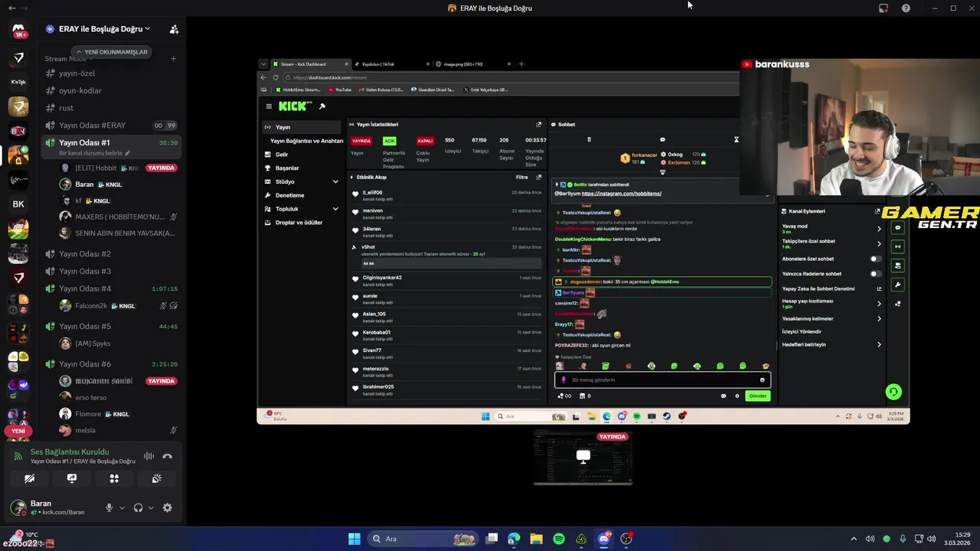The image size is (980, 551).
Task: Disconnect from voice with phone icon
Action: pyautogui.click(x=168, y=456)
